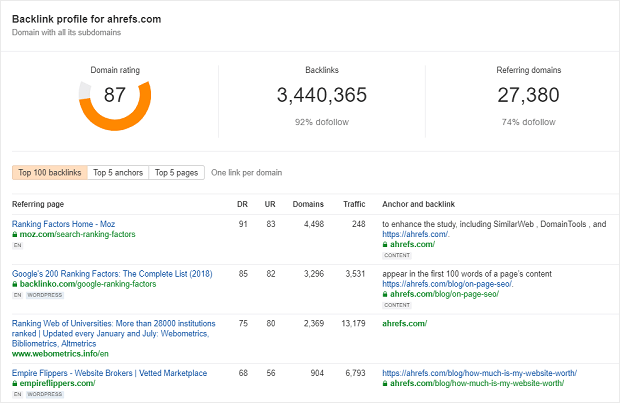Image resolution: width=620 pixels, height=403 pixels.
Task: Open Empire Flippers - Website Brokers link
Action: pos(109,373)
